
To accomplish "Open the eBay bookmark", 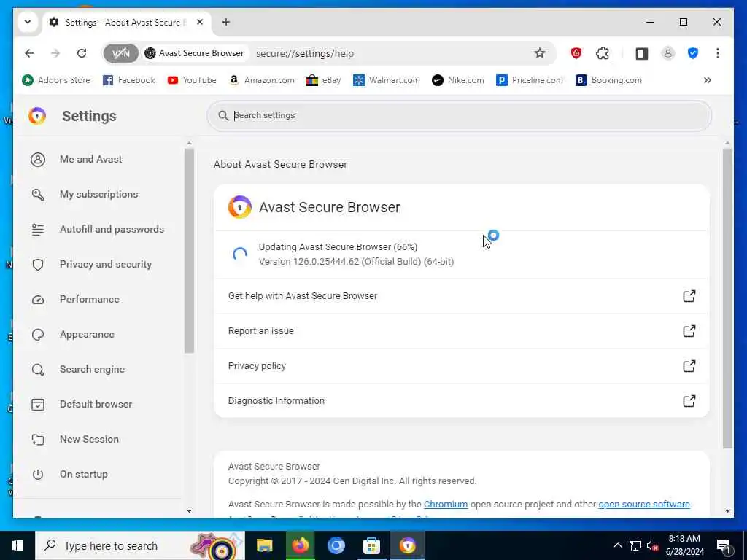I will tap(323, 80).
